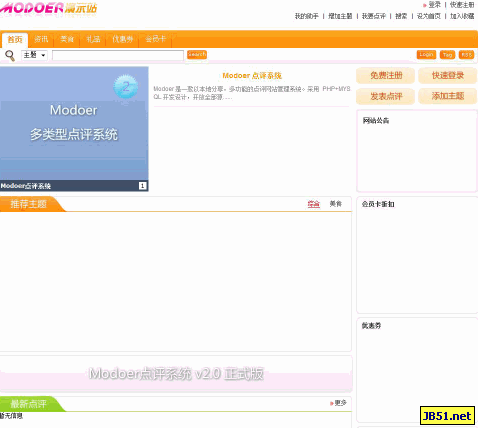478x428 pixels.
Task: Click the 增加主题 top link
Action: point(340,16)
